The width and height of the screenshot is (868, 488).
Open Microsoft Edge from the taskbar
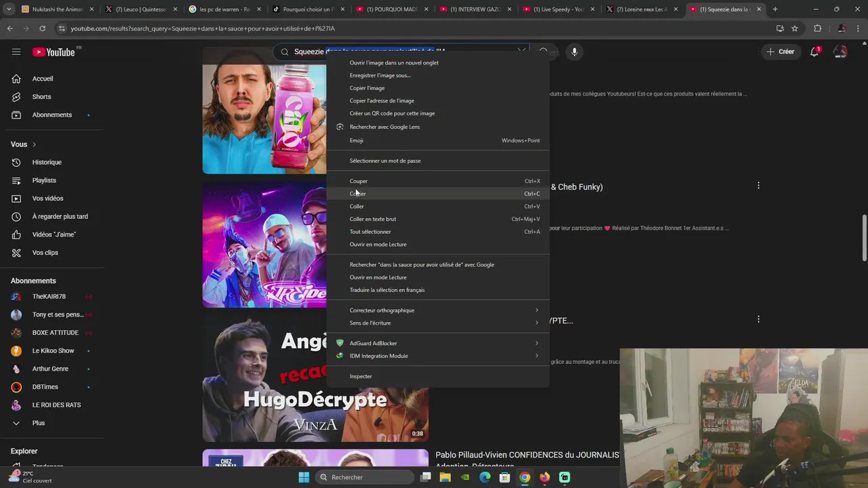tap(485, 477)
